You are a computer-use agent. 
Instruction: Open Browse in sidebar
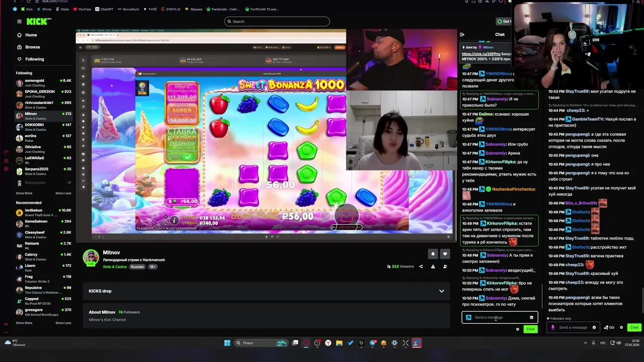[32, 47]
